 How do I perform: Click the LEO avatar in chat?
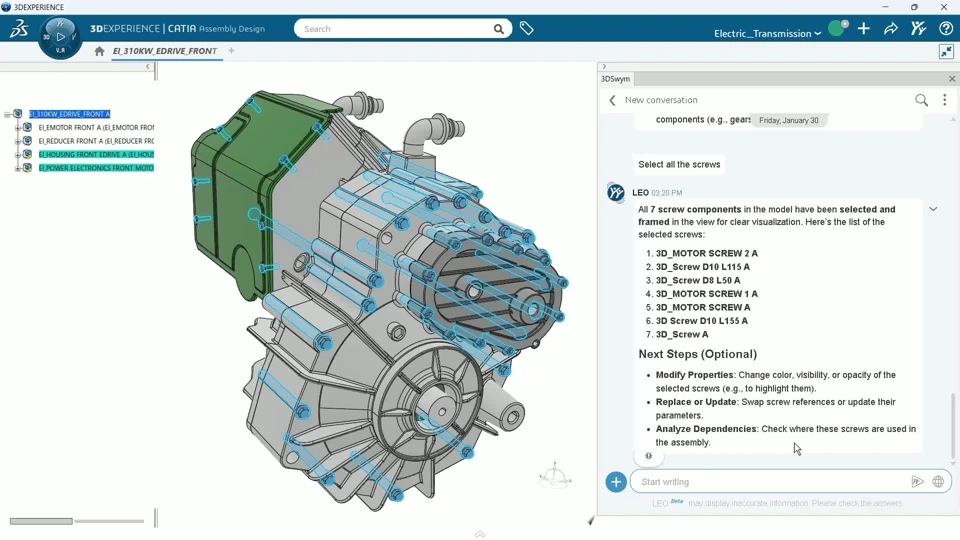(616, 192)
